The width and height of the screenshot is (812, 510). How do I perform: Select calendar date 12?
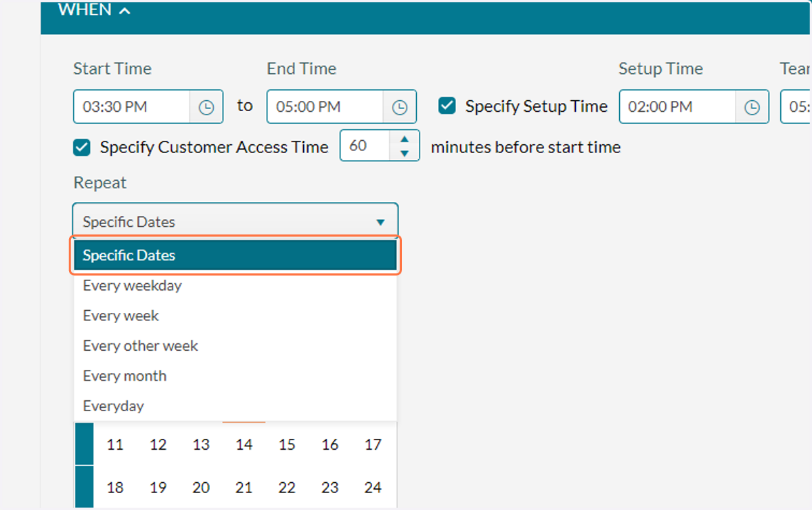(158, 445)
